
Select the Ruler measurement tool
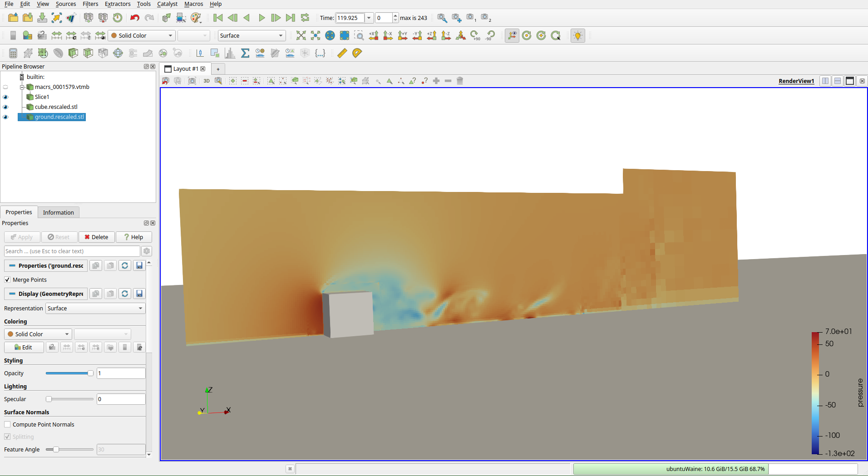click(341, 53)
